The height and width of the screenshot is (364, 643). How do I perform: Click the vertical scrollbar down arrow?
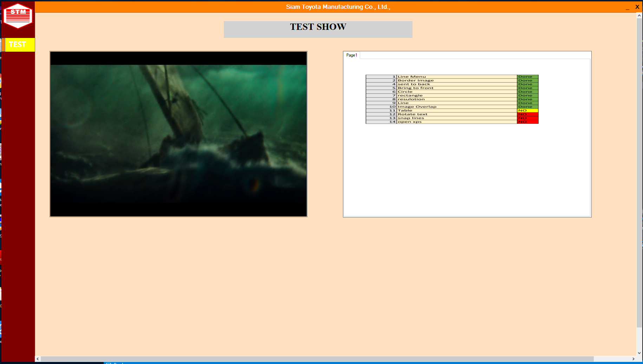(639, 353)
